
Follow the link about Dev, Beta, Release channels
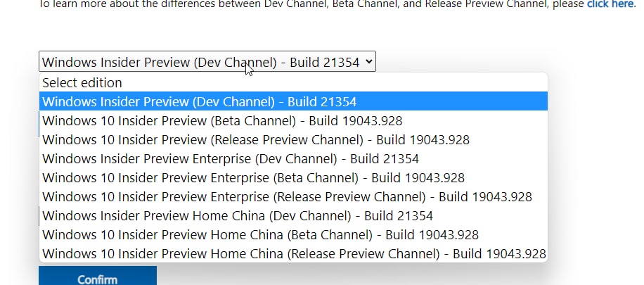click(x=610, y=4)
